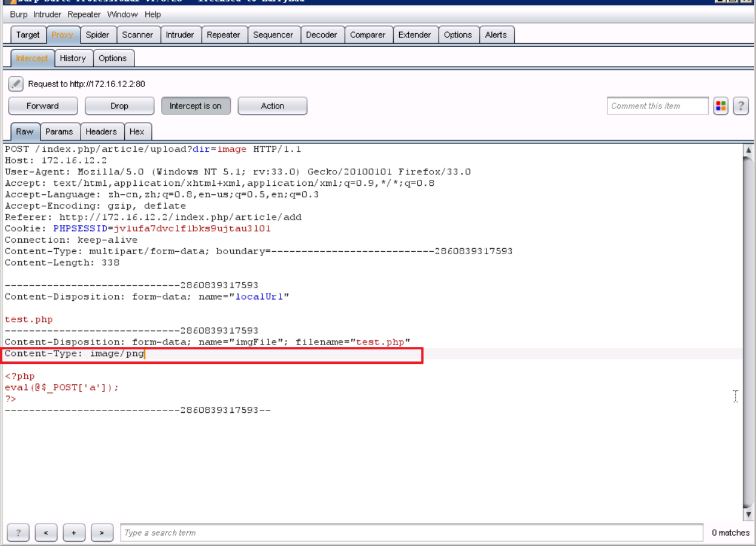
Task: Click the vertical scrollbar track in the request editor
Action: point(749,332)
